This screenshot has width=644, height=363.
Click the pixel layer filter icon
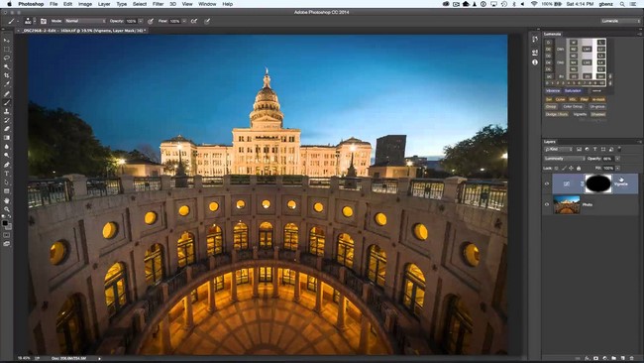coord(579,149)
